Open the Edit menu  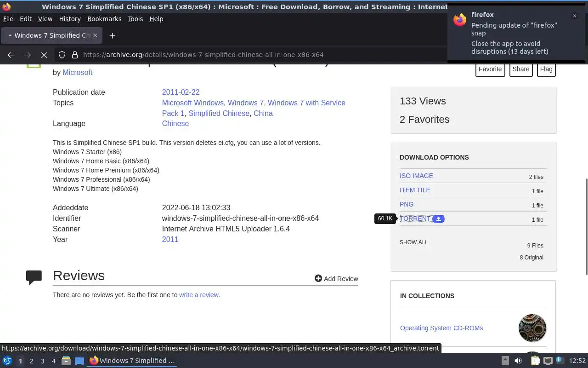pos(26,19)
